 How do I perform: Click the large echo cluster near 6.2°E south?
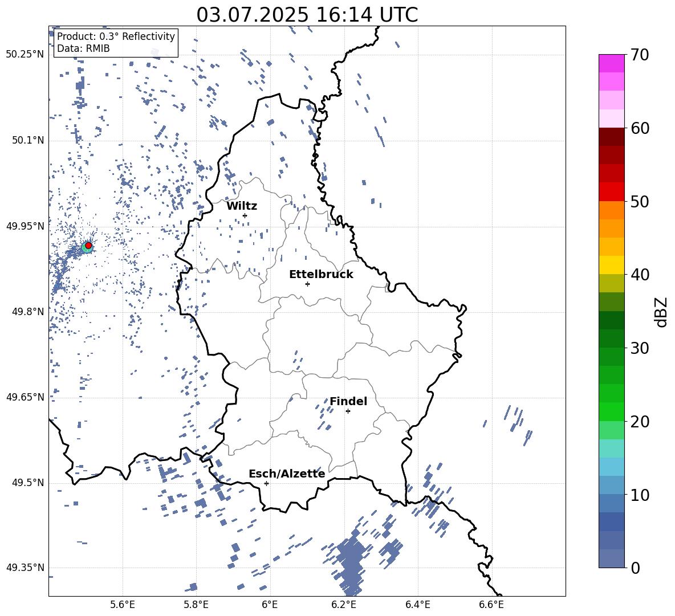(351, 564)
